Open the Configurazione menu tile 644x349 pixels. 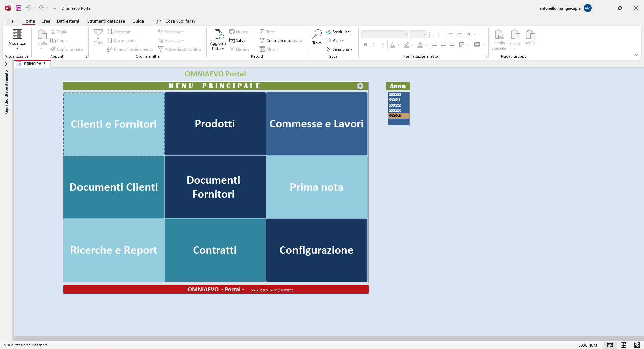(x=317, y=250)
